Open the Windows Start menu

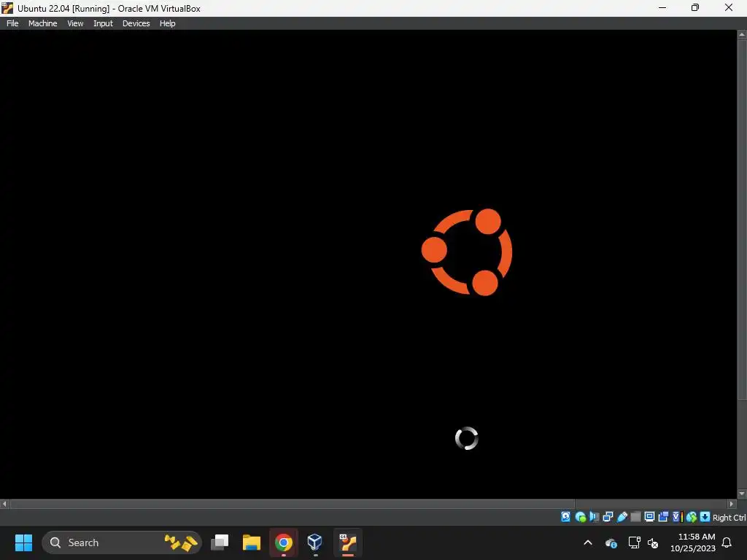pyautogui.click(x=23, y=542)
